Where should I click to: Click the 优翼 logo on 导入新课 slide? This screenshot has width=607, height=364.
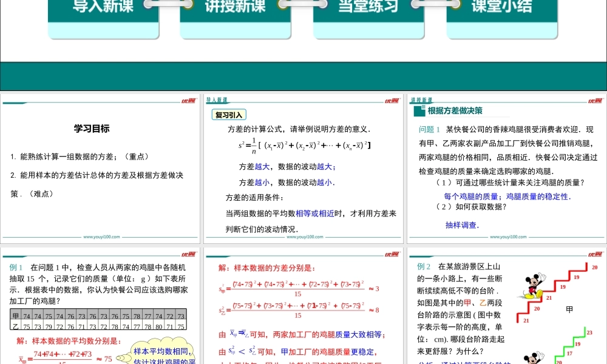pos(393,101)
